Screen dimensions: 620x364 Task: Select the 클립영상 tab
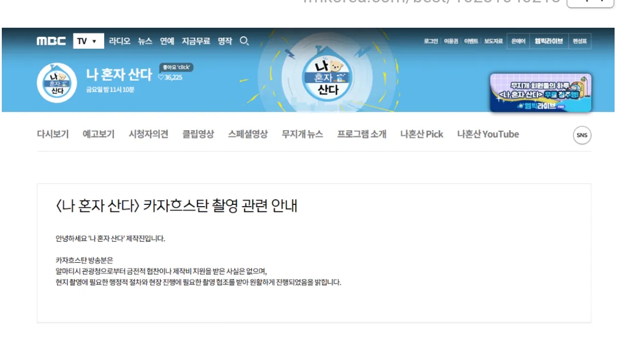198,134
